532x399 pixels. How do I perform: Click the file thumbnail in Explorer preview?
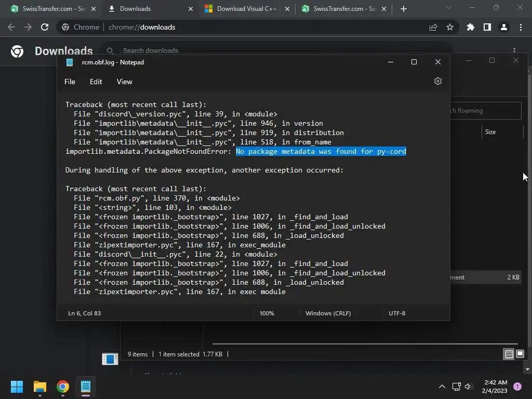coord(110,358)
